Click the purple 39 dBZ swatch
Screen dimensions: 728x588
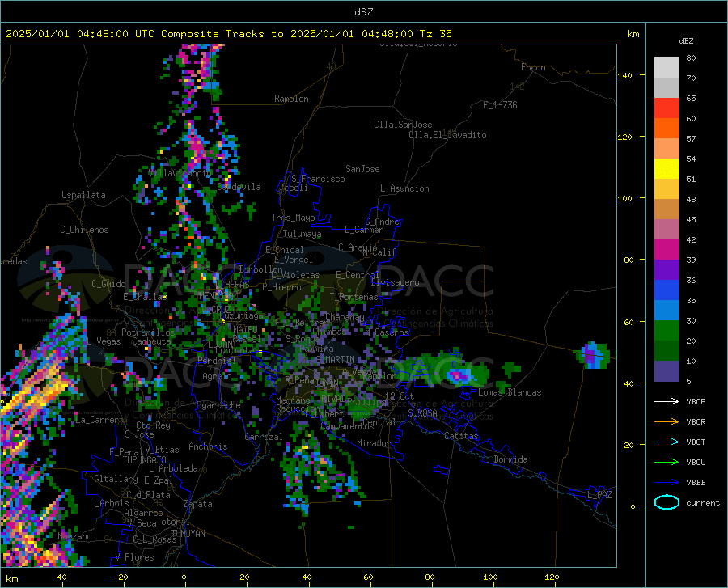click(x=667, y=270)
